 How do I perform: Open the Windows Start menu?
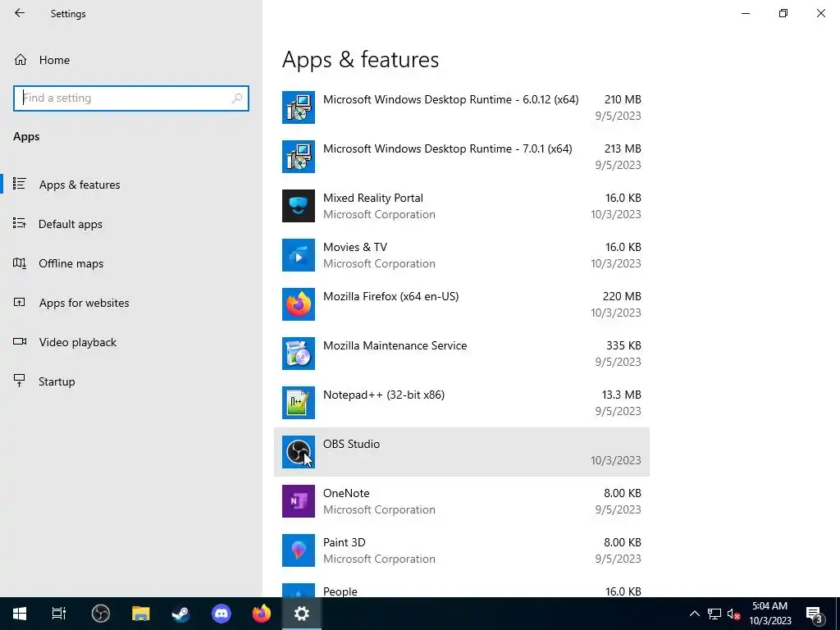click(20, 614)
